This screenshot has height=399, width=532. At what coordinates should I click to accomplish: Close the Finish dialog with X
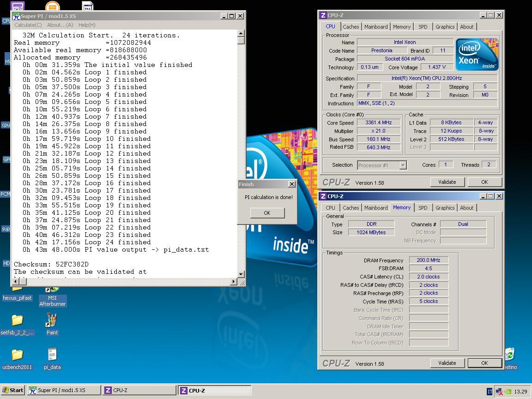click(291, 184)
